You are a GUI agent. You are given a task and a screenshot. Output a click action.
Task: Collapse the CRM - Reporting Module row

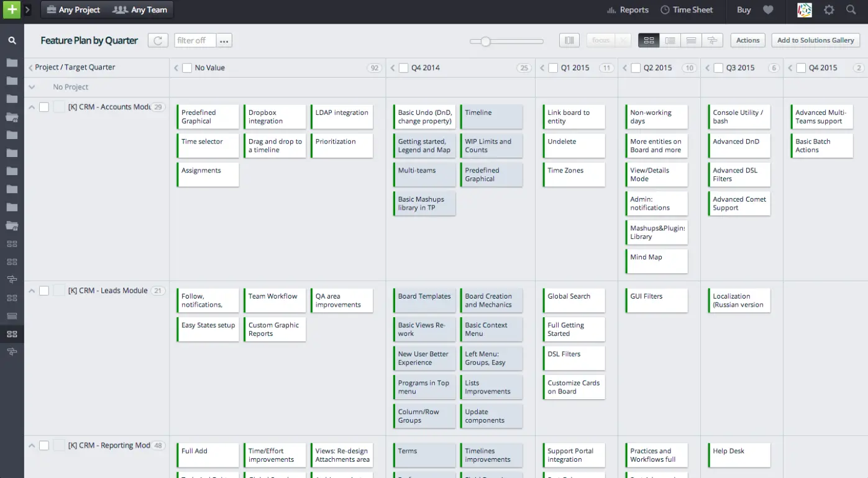(32, 445)
